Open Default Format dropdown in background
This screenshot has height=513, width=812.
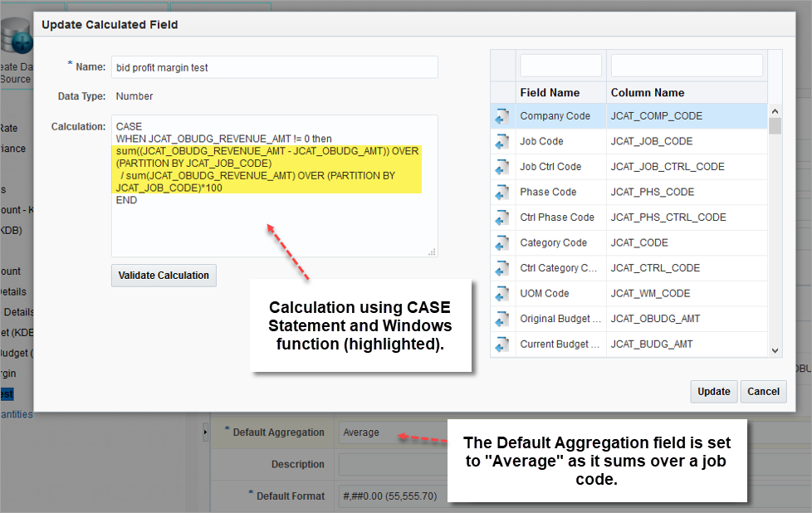394,496
